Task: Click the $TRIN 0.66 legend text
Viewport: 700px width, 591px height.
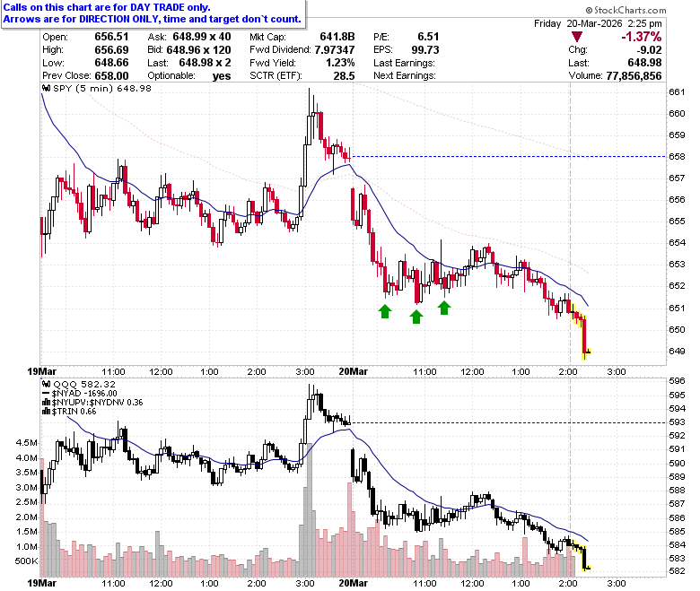Action: pyautogui.click(x=74, y=412)
